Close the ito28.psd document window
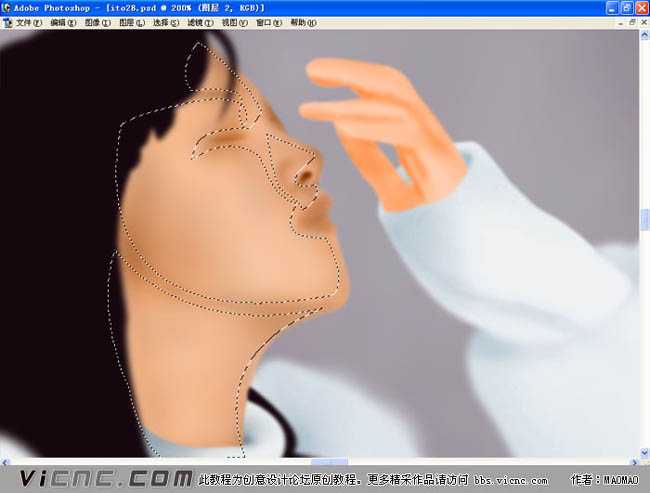This screenshot has height=493, width=650. 641,22
